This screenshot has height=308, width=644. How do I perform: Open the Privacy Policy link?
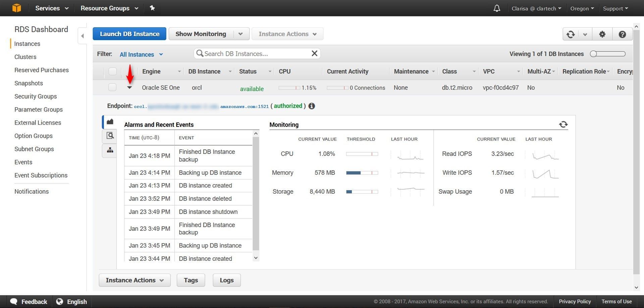click(x=575, y=301)
